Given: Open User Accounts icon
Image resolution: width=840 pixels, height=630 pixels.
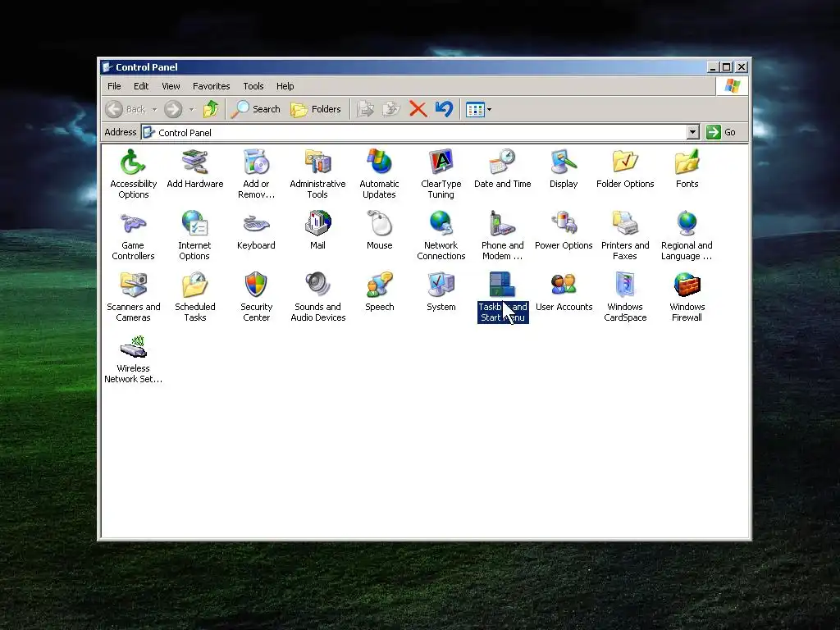Looking at the screenshot, I should pyautogui.click(x=564, y=285).
